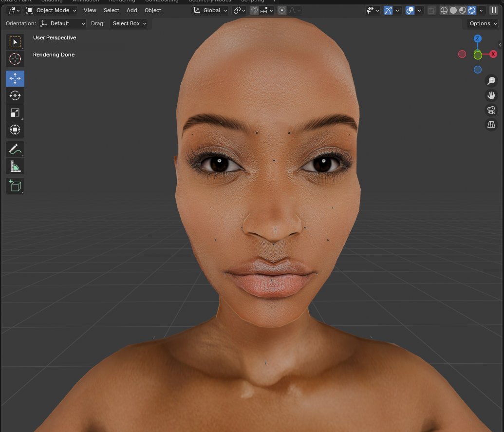Open the Add menu
Image resolution: width=504 pixels, height=432 pixels.
tap(132, 10)
